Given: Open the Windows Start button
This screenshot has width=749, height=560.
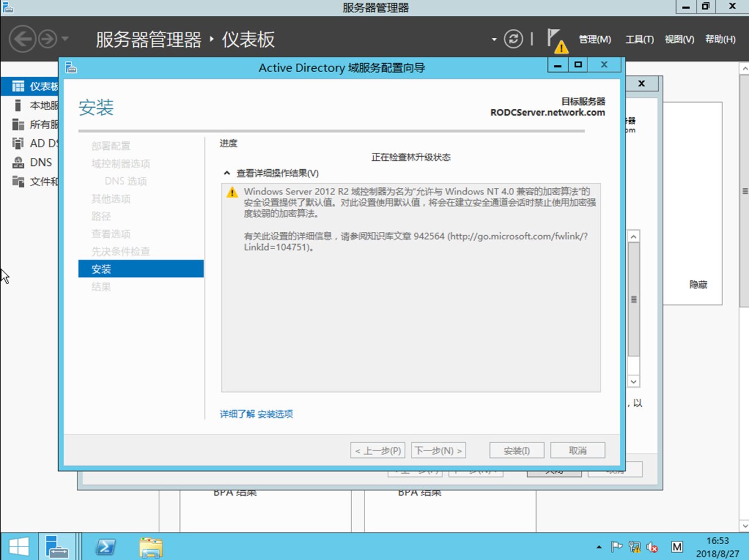Looking at the screenshot, I should point(19,546).
